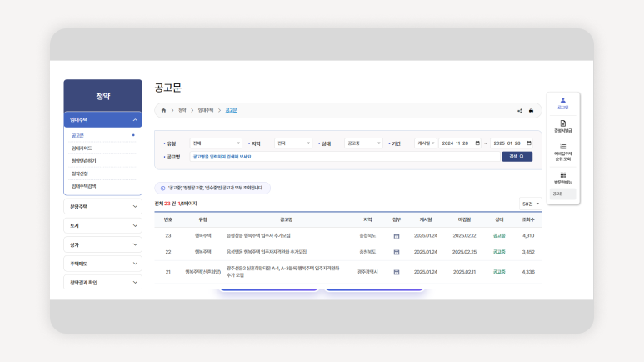Image resolution: width=644 pixels, height=362 pixels.
Task: Open 로그인 from the quick menu
Action: (562, 103)
